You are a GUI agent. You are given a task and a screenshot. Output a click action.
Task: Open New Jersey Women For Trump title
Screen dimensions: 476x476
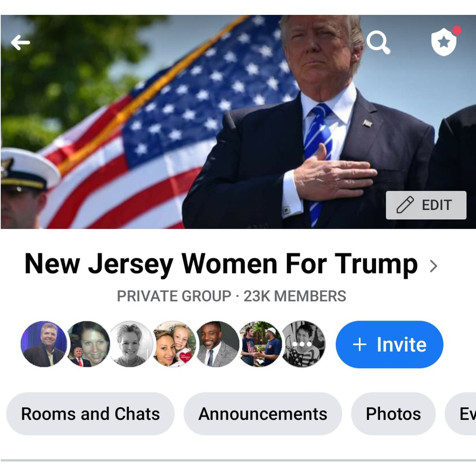coord(221,264)
